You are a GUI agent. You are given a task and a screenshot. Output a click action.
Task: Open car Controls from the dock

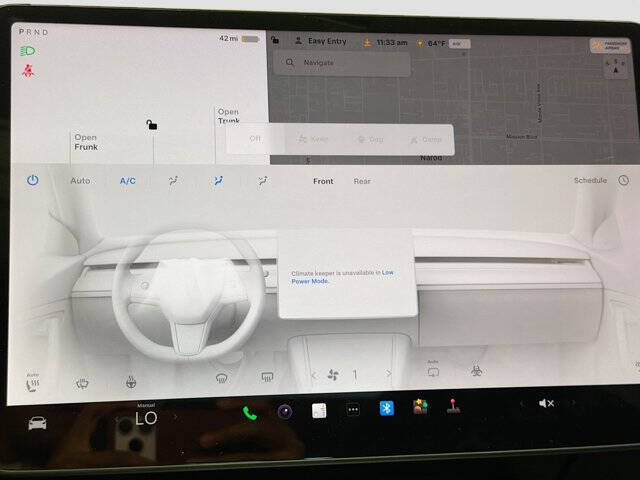pyautogui.click(x=37, y=423)
